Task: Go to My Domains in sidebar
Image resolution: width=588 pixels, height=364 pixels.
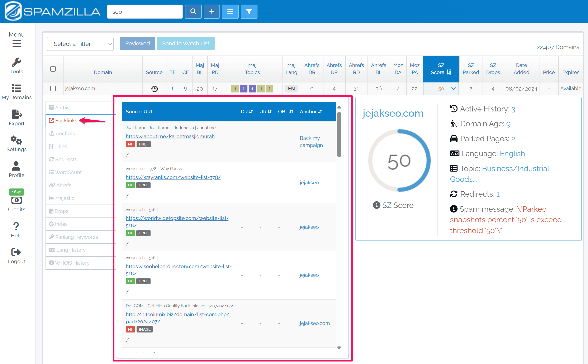Action: click(x=17, y=92)
